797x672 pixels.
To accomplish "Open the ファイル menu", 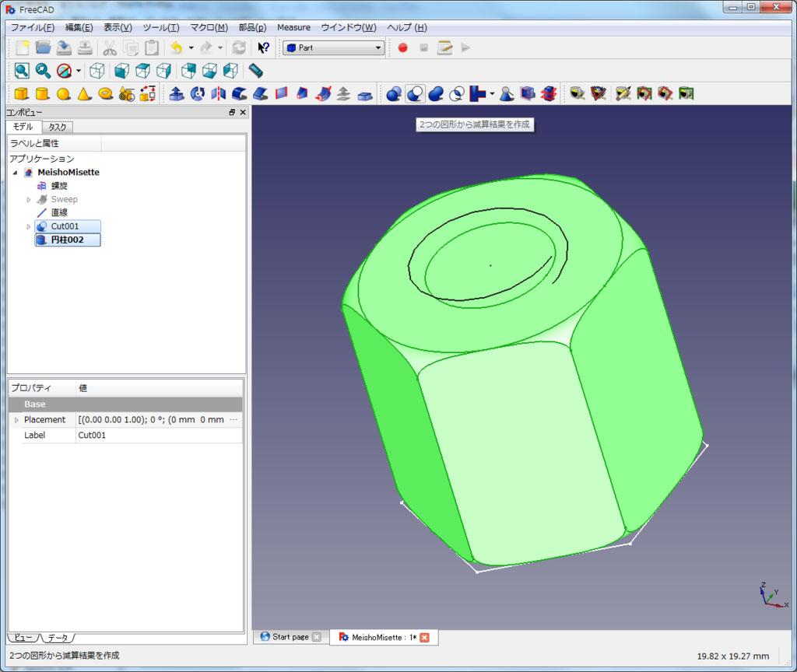I will click(33, 27).
